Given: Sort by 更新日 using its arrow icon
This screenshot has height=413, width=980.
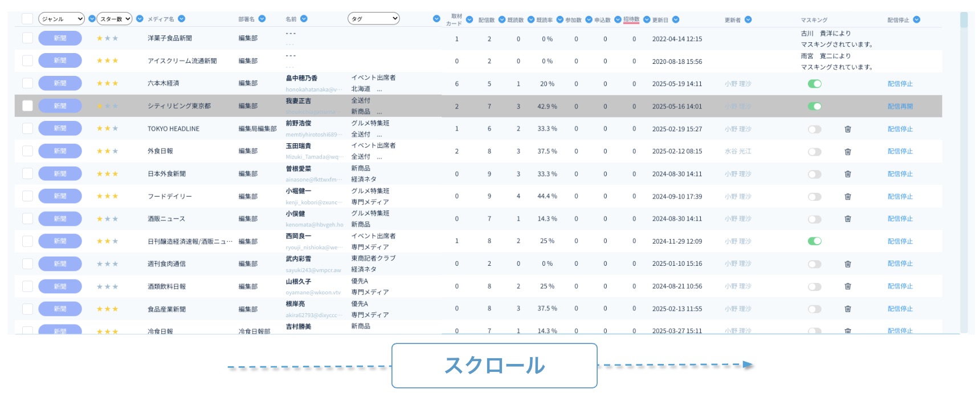Looking at the screenshot, I should click(x=676, y=19).
